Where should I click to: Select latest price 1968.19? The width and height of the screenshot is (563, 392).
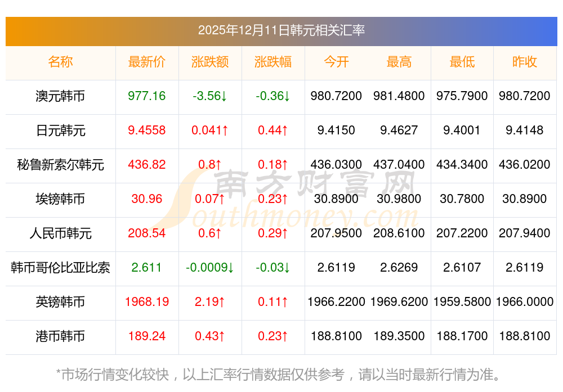(x=147, y=301)
